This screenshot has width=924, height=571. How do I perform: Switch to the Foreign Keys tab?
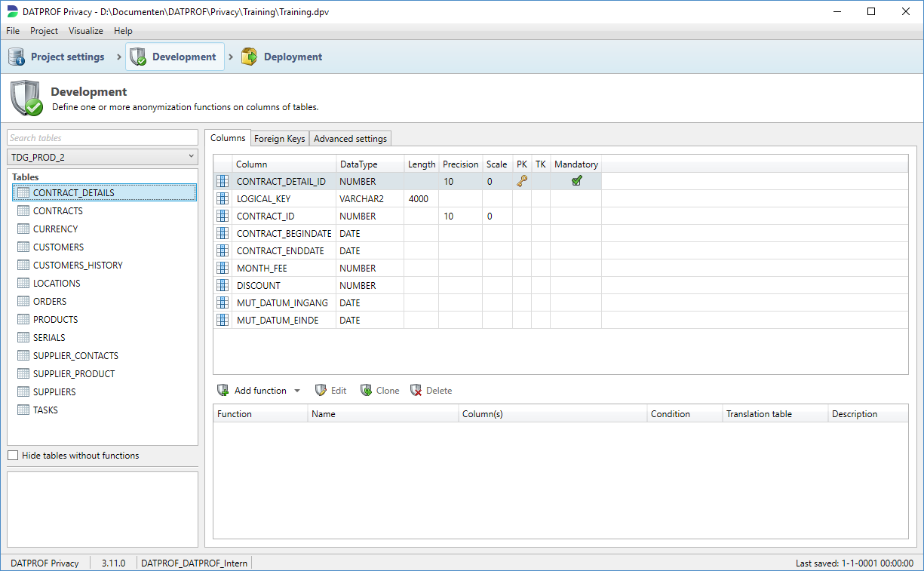coord(279,139)
